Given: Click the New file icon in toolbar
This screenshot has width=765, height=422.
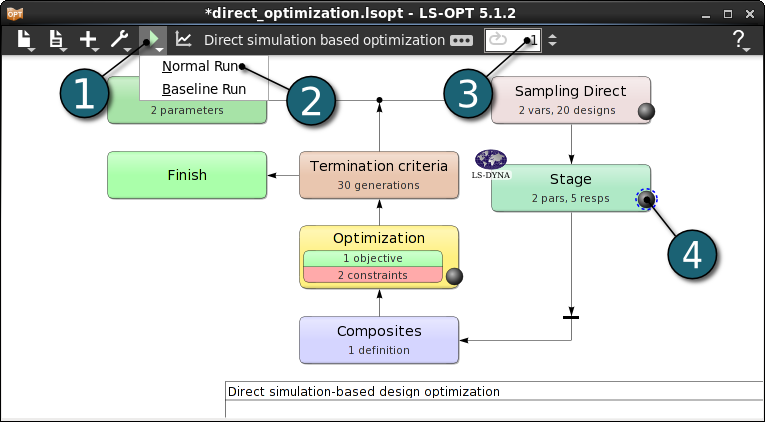Looking at the screenshot, I should point(24,39).
